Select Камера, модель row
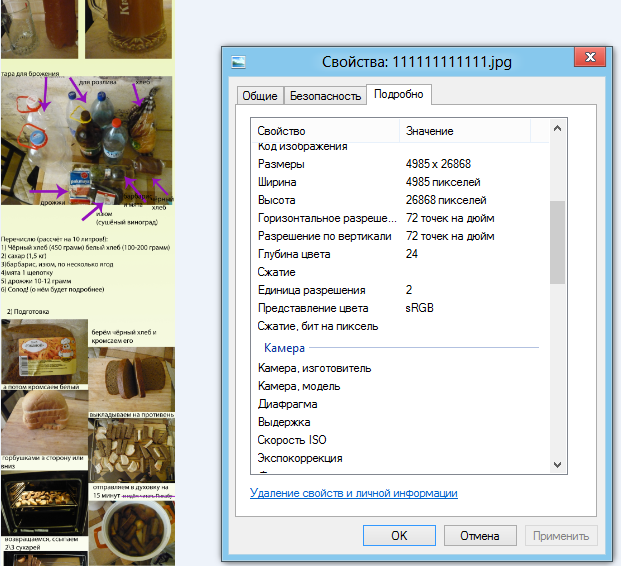Viewport: 621px width, 566px height. tap(400, 386)
